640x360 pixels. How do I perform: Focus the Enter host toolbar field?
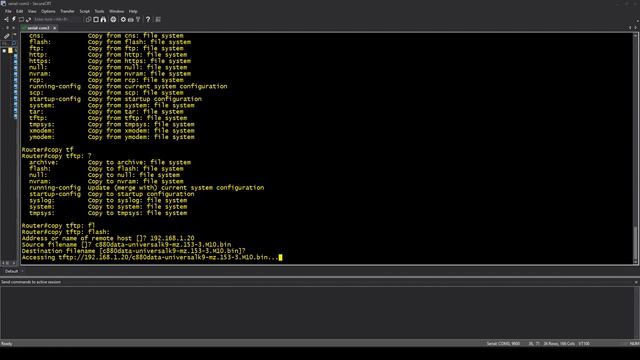57,19
